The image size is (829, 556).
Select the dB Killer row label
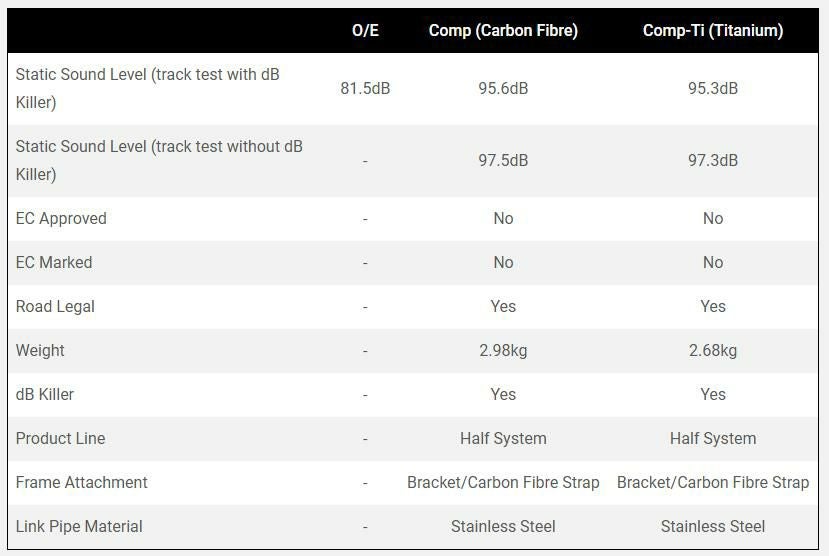(x=45, y=394)
